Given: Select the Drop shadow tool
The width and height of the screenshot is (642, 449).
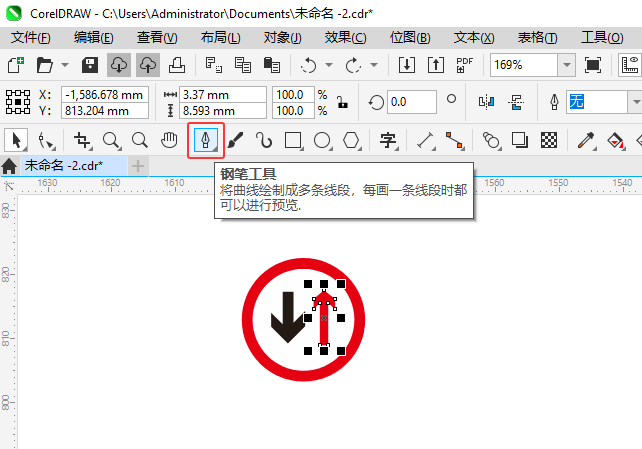Looking at the screenshot, I should (520, 141).
